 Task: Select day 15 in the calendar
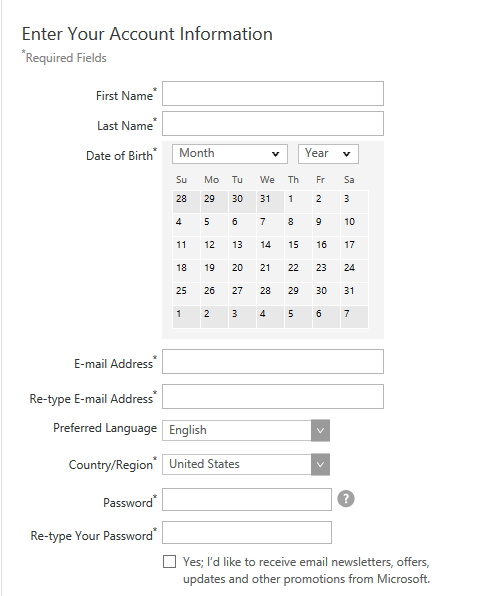tap(298, 248)
